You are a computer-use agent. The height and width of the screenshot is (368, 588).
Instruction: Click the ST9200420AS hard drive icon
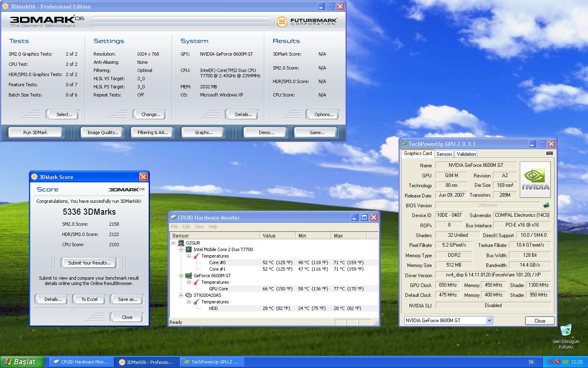click(x=189, y=295)
